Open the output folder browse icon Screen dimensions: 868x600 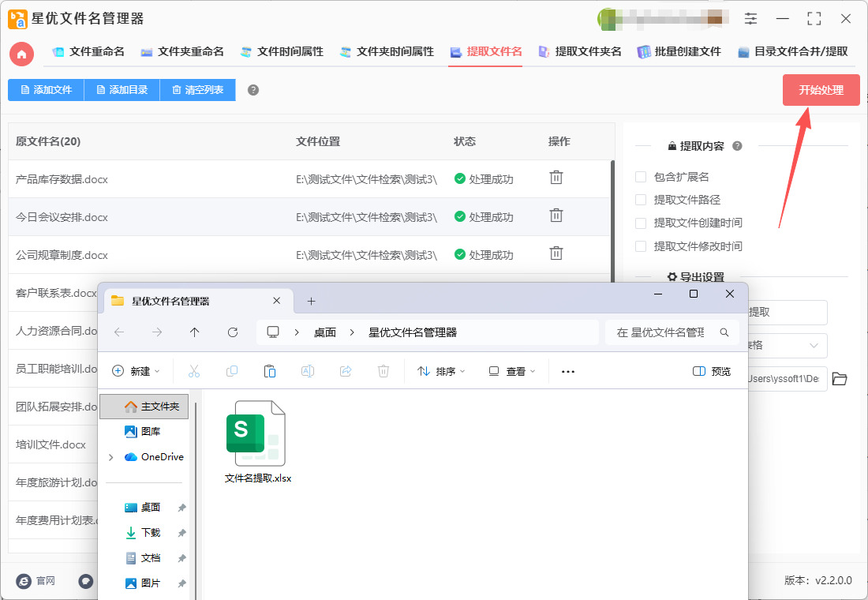pos(840,379)
